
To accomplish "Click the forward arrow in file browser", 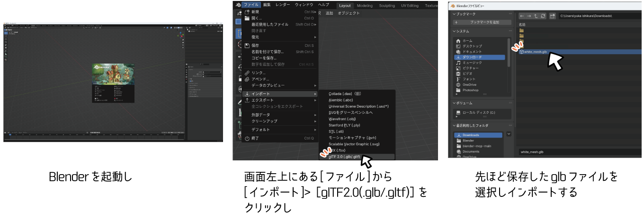I will (x=529, y=16).
